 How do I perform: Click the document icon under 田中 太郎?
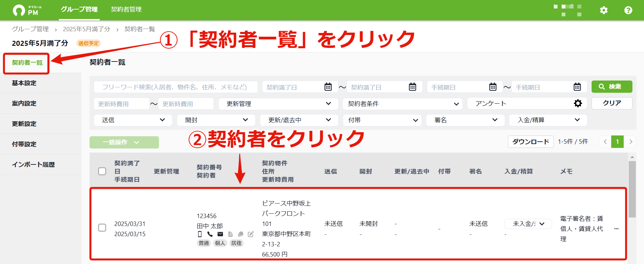pos(230,234)
